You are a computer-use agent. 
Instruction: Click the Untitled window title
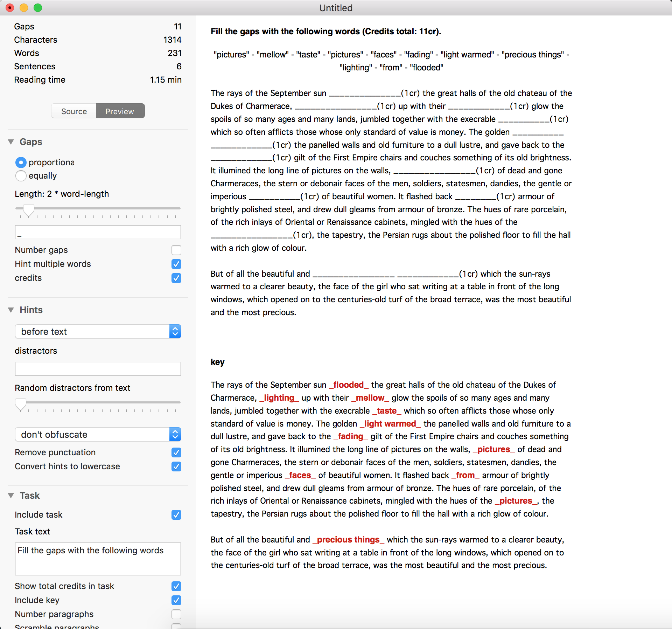336,8
